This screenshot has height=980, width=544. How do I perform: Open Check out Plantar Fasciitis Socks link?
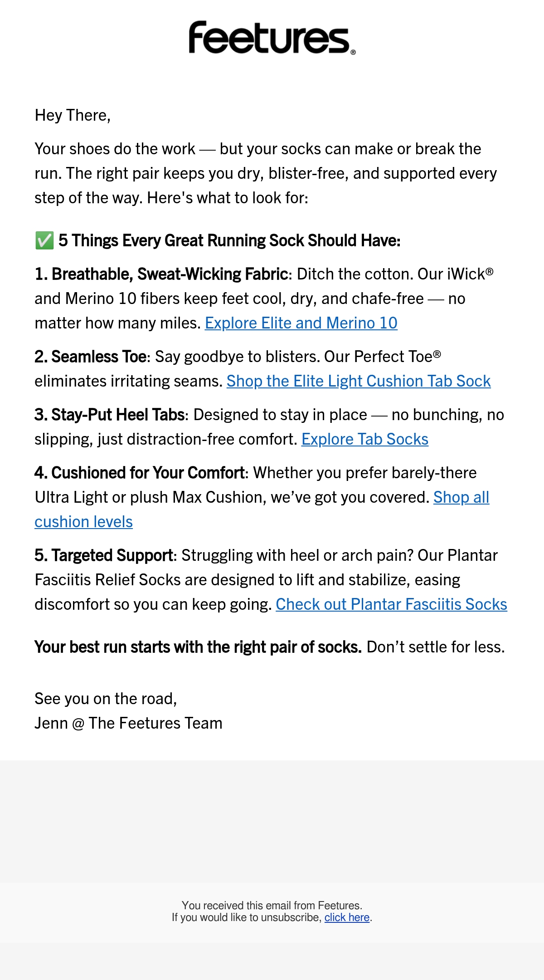pos(391,604)
